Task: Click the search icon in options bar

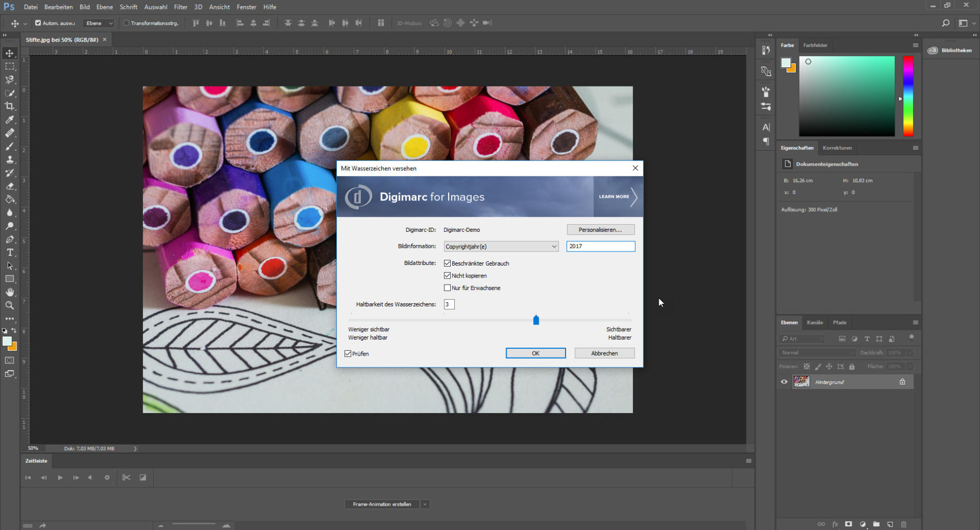Action: pos(945,23)
